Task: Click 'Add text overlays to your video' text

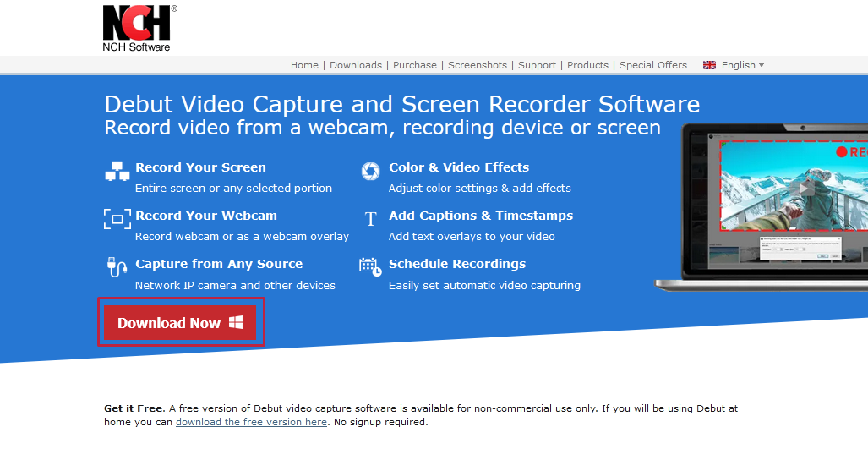Action: click(x=472, y=237)
